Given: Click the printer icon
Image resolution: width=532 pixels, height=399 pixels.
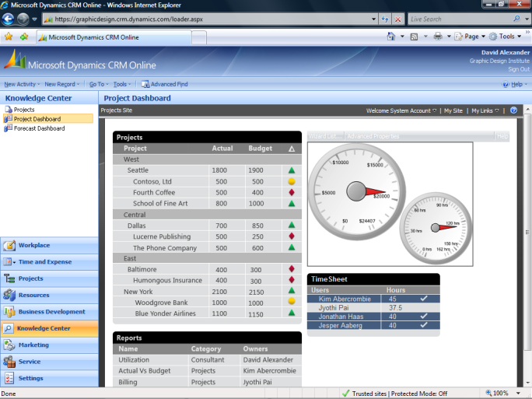Looking at the screenshot, I should 438,37.
